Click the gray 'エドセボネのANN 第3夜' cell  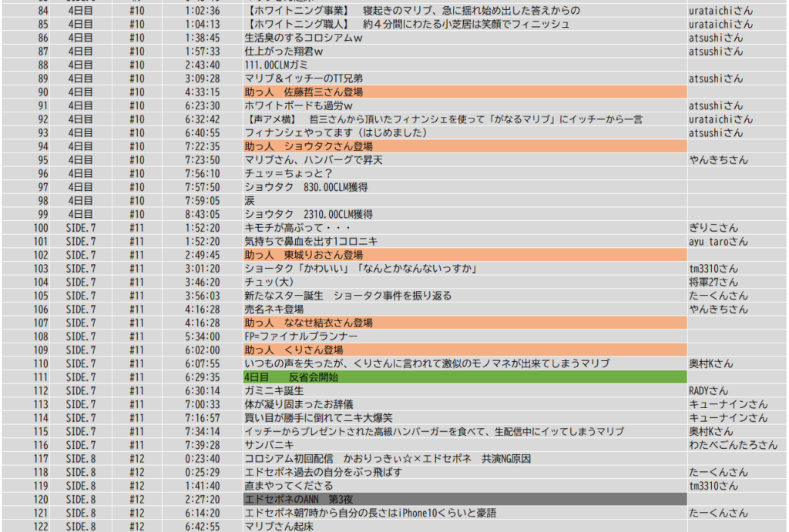[464, 500]
